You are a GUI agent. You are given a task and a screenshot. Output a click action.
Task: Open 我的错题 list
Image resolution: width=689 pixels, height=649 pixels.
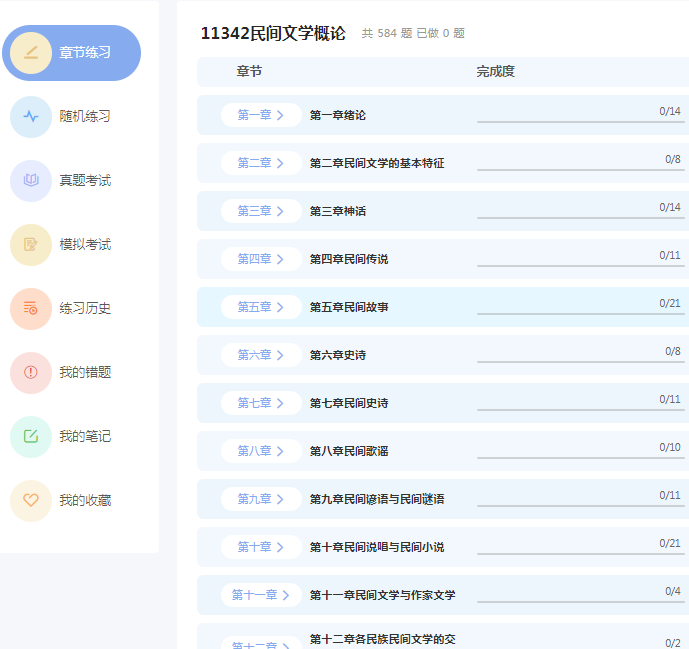pyautogui.click(x=85, y=373)
